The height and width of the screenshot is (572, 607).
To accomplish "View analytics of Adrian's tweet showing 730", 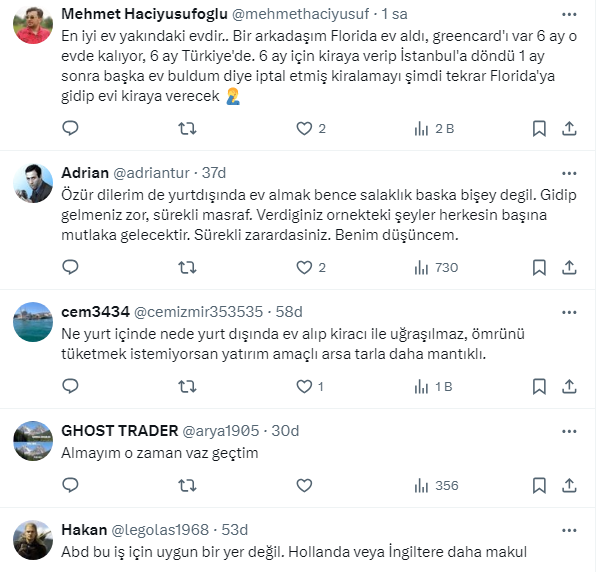I will [436, 267].
